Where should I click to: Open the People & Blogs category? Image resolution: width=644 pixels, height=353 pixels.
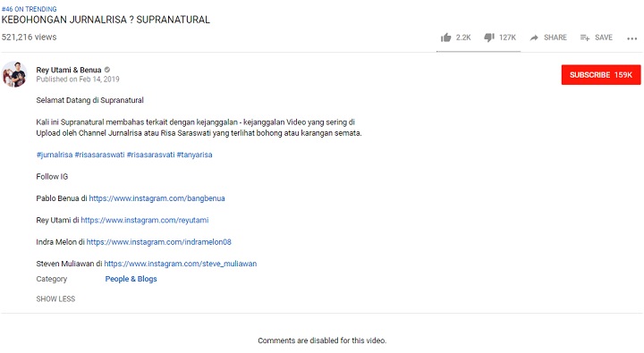pyautogui.click(x=131, y=279)
